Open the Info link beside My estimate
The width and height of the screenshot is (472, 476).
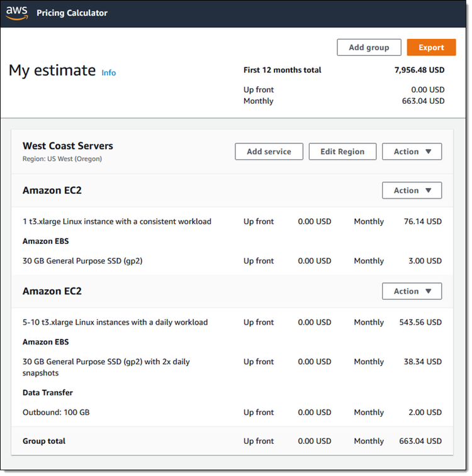[109, 72]
